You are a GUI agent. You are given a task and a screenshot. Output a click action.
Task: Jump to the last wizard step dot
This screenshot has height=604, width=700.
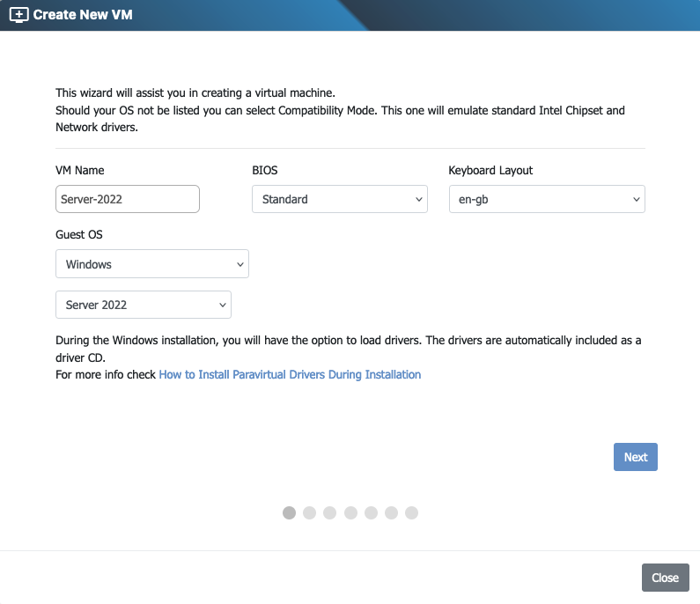411,512
